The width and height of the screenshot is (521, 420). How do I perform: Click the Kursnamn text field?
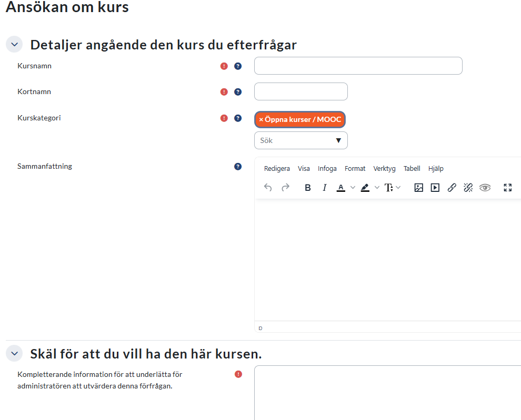(358, 66)
